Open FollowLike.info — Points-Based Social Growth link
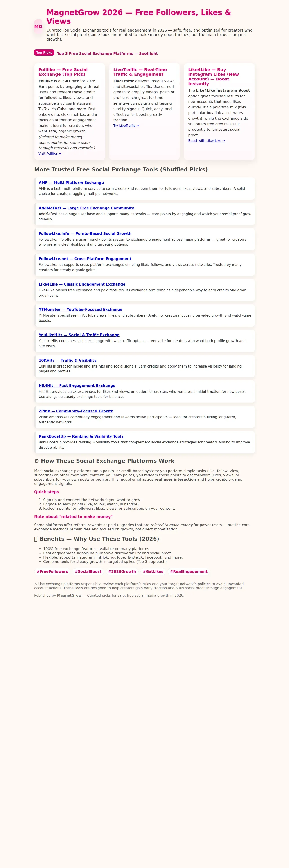 coord(85,233)
